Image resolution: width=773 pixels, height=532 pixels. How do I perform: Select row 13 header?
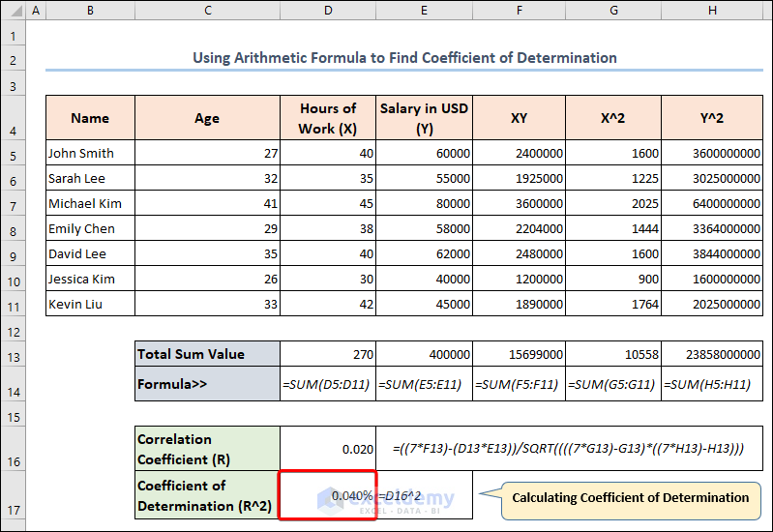(x=13, y=354)
